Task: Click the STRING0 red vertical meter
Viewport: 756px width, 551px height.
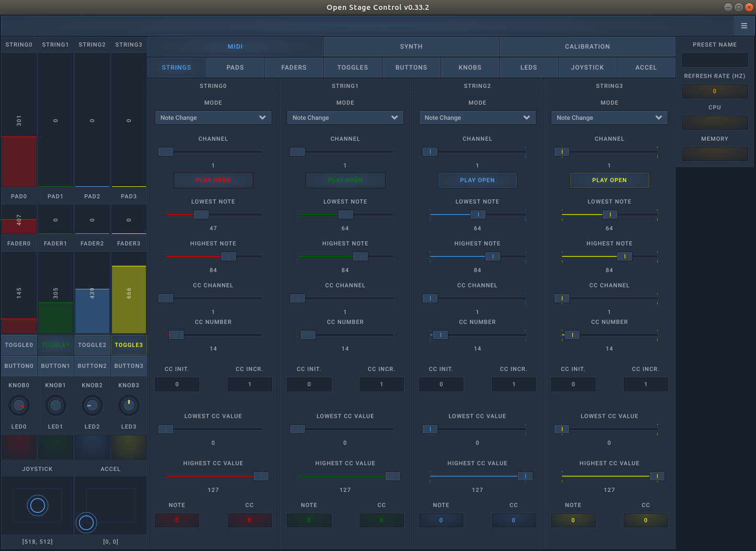Action: pyautogui.click(x=19, y=120)
